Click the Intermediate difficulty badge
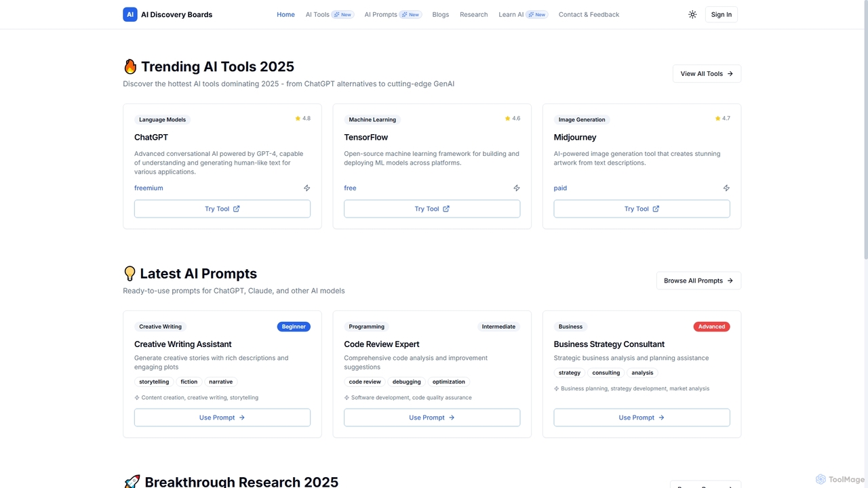Viewport: 868px width, 488px height. (x=498, y=327)
